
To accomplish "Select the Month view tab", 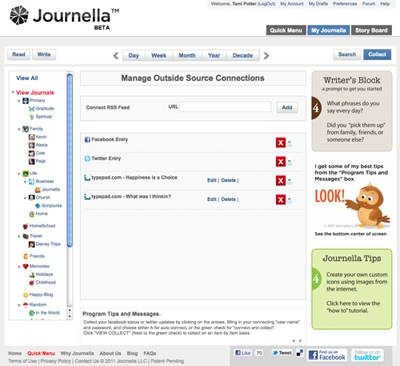I will click(187, 55).
